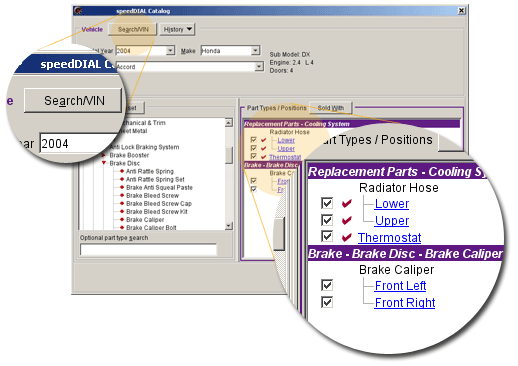Click red diamond beside Brake Caliper Bolt

tap(122, 228)
